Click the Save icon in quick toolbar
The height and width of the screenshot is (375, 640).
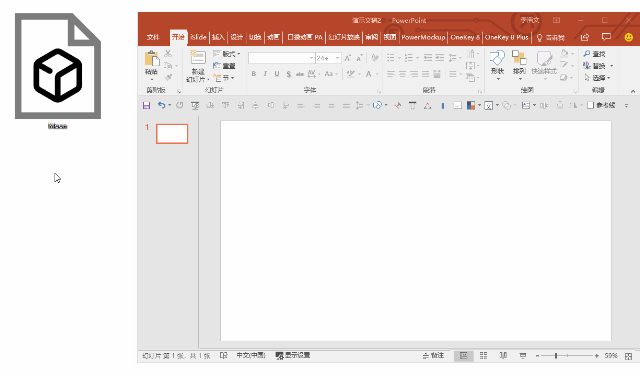[x=146, y=106]
